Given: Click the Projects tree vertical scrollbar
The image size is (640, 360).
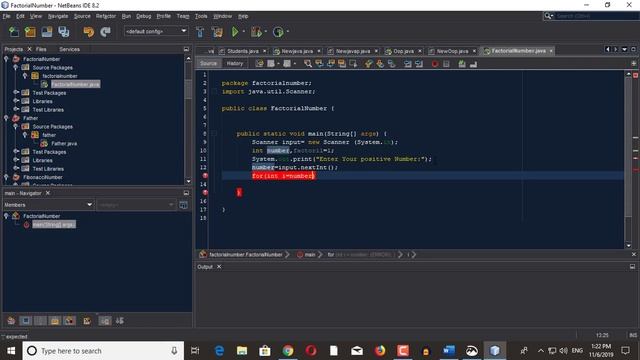Looking at the screenshot, I should tap(188, 89).
